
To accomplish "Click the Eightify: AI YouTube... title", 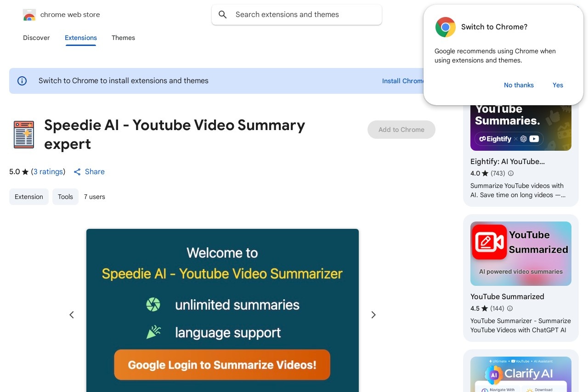I will (508, 162).
